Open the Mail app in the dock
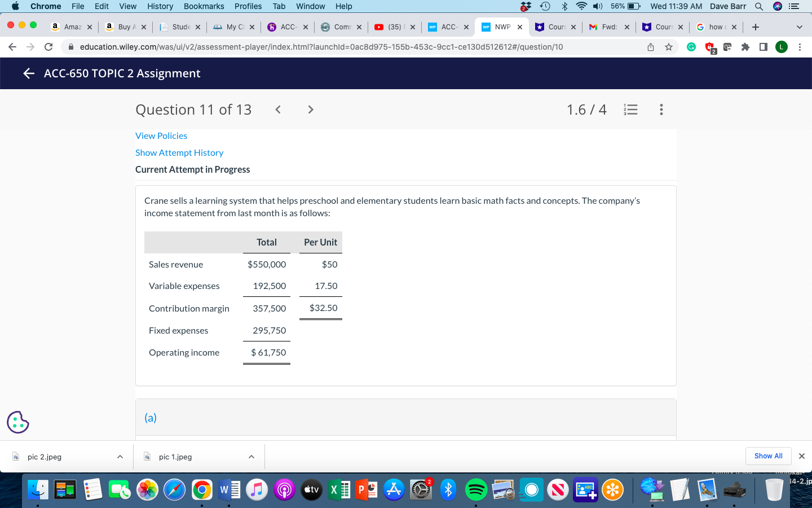812x508 pixels. (x=707, y=490)
